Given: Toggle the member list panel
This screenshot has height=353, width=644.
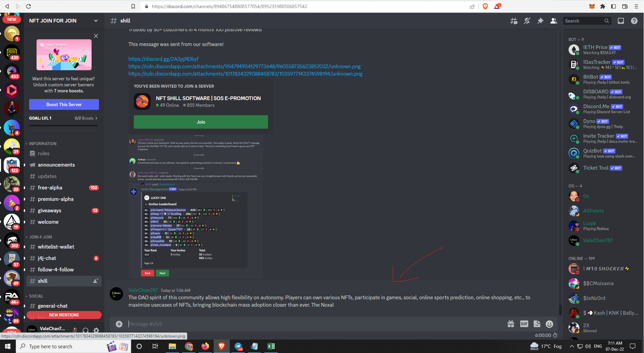Looking at the screenshot, I should click(554, 21).
